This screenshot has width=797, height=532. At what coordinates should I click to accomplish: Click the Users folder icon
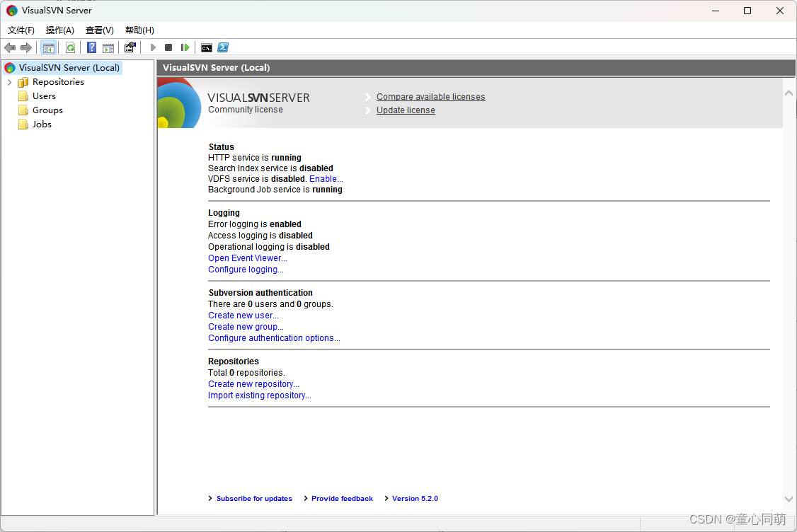coord(23,96)
